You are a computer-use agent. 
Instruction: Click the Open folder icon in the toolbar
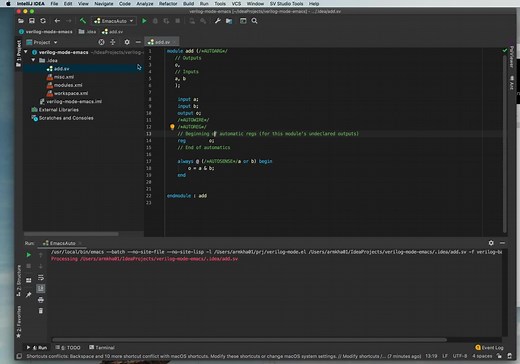[x=21, y=21]
